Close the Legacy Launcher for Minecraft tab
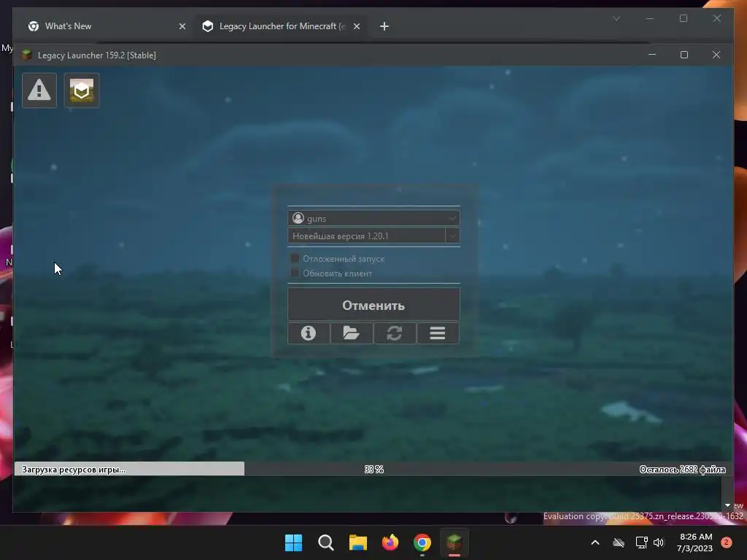Image resolution: width=747 pixels, height=560 pixels. pyautogui.click(x=356, y=26)
